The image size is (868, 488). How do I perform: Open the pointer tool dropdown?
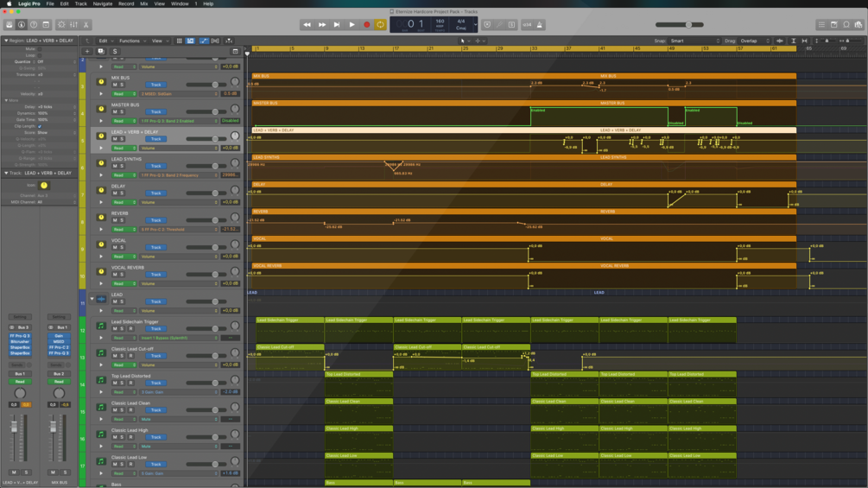coord(465,41)
